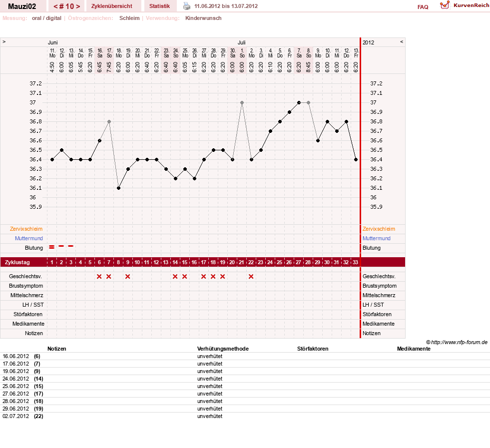Click the left Muttermund row label
Screen dimensions: 490x448
click(29, 238)
